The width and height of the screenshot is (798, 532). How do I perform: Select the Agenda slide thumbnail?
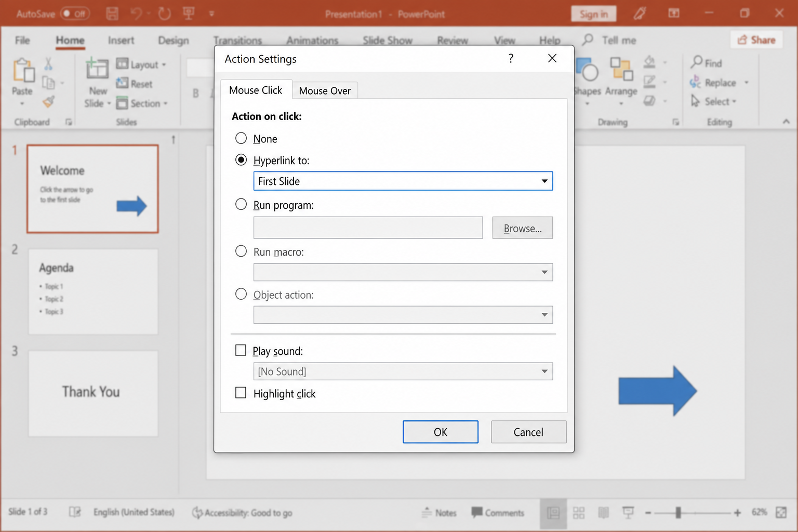coord(93,291)
